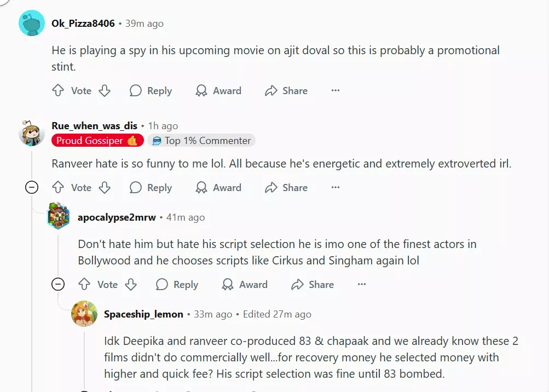Upvote Rue_when_was_dis's comment

tap(58, 188)
